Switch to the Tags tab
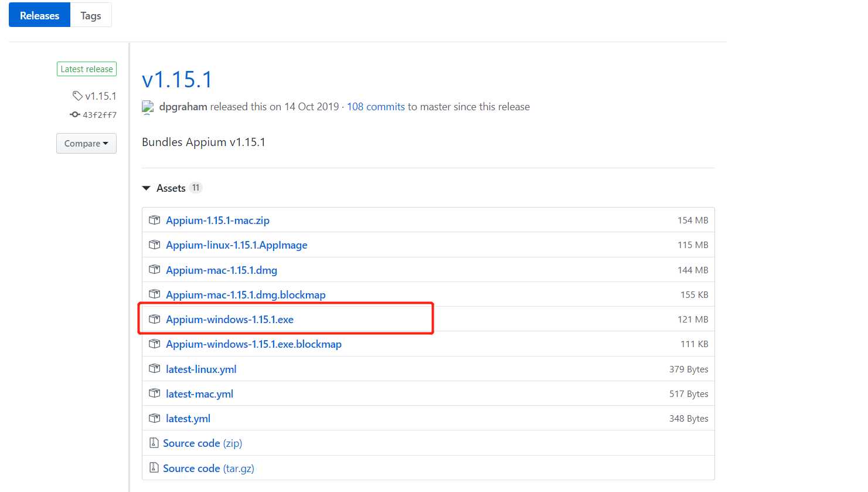Screen dimensions: 868x492 coord(91,15)
